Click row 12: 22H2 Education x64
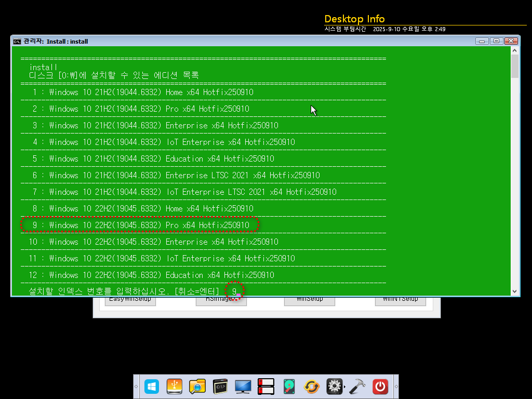 tap(151, 275)
